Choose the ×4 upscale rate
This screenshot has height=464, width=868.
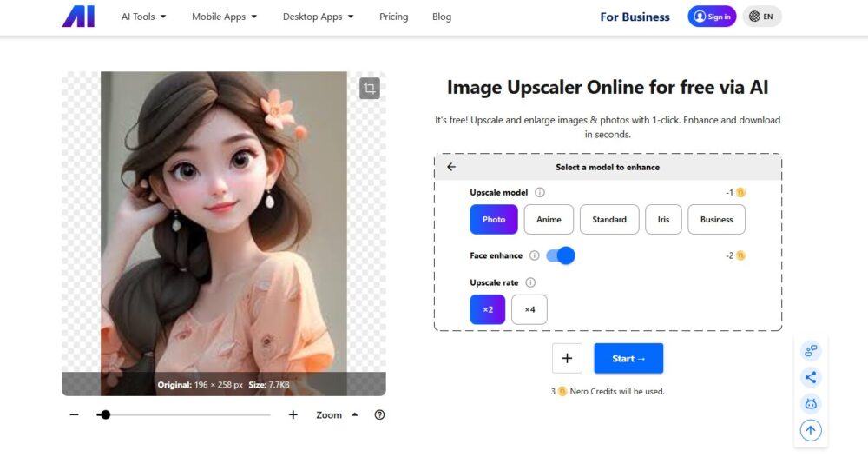(529, 309)
